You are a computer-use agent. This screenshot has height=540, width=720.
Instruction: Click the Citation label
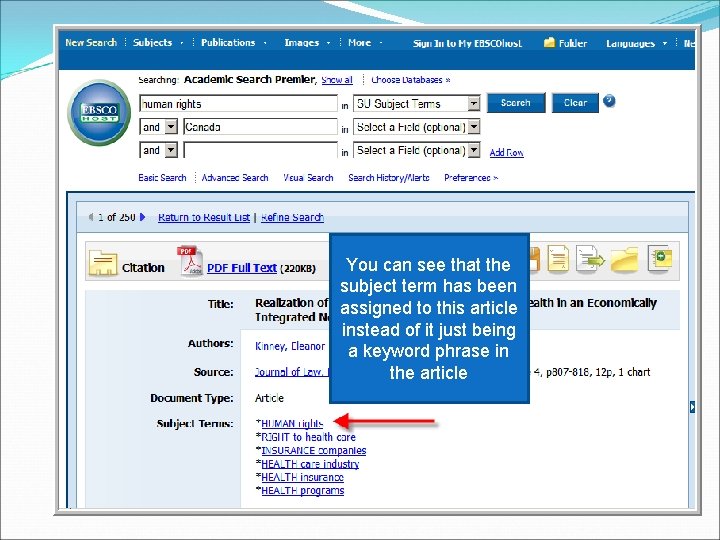pyautogui.click(x=143, y=268)
